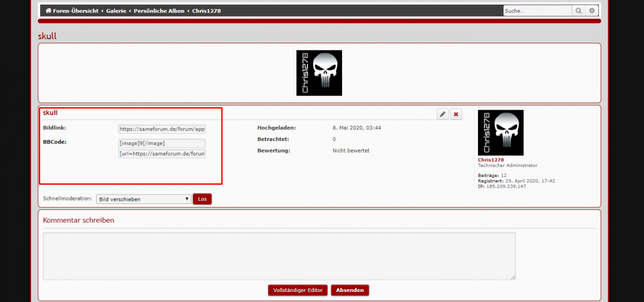The image size is (644, 302).
Task: Click the Foren-Übersicht link
Action: 75,11
